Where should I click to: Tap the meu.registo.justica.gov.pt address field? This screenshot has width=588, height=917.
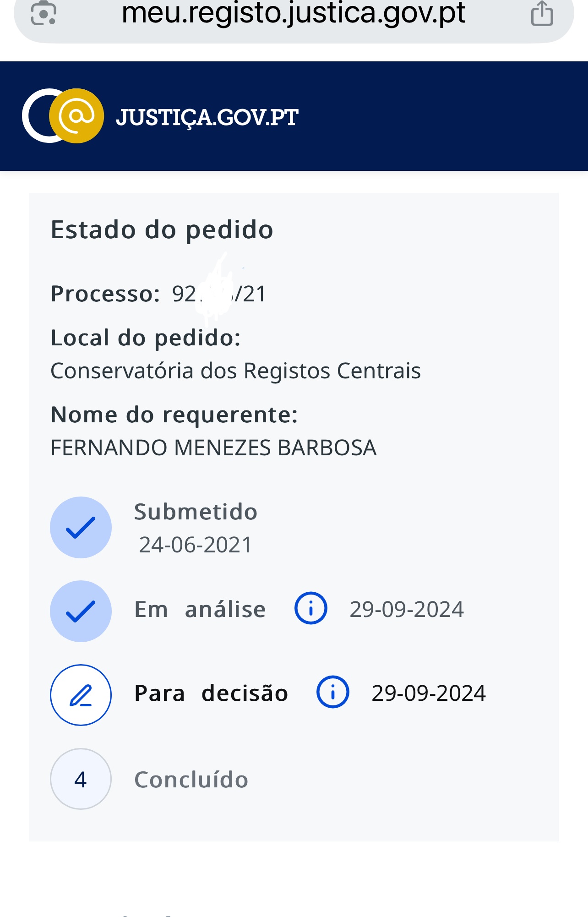tap(293, 14)
